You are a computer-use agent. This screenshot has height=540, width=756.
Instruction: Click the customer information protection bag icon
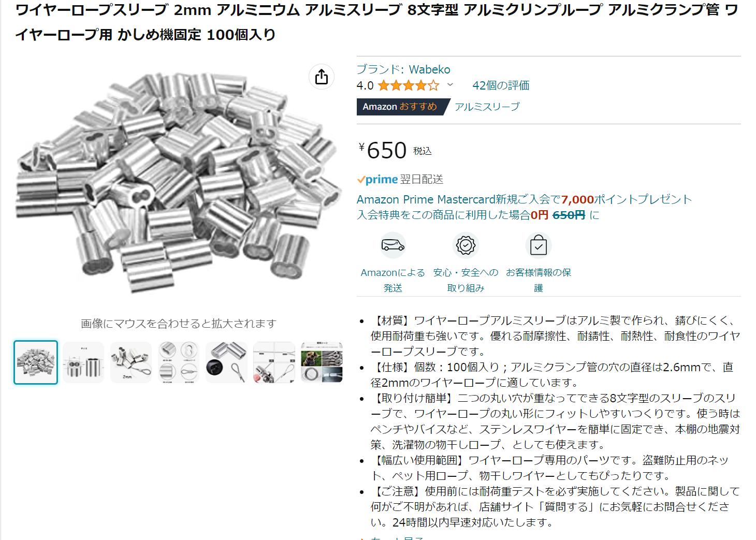pyautogui.click(x=539, y=245)
